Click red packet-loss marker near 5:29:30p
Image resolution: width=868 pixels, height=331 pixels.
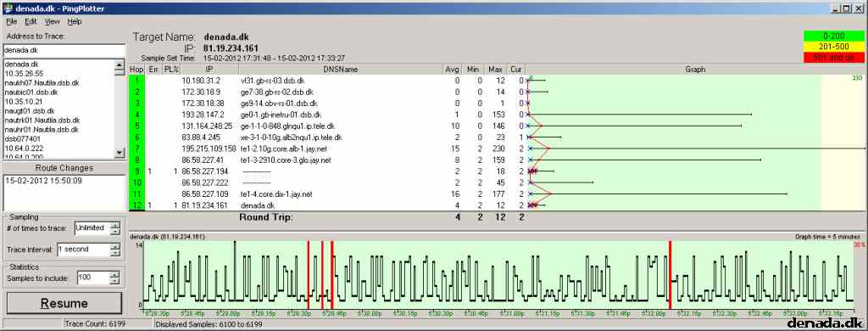pyautogui.click(x=309, y=275)
